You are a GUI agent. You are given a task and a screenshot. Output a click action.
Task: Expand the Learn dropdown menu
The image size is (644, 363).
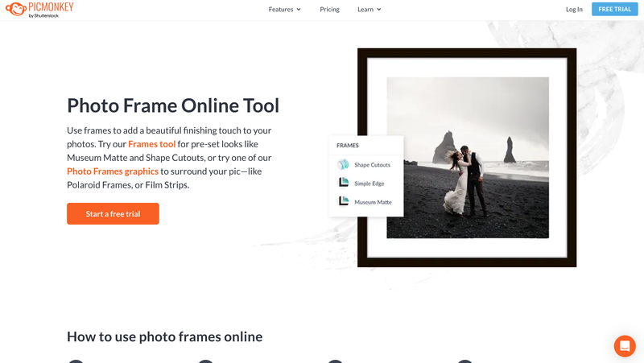(369, 9)
